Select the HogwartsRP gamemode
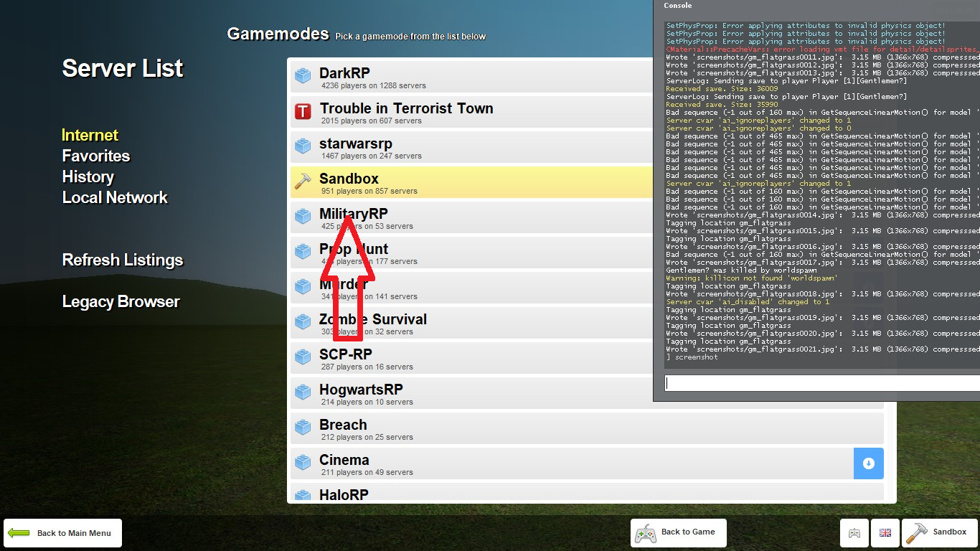The width and height of the screenshot is (980, 551). (x=587, y=392)
